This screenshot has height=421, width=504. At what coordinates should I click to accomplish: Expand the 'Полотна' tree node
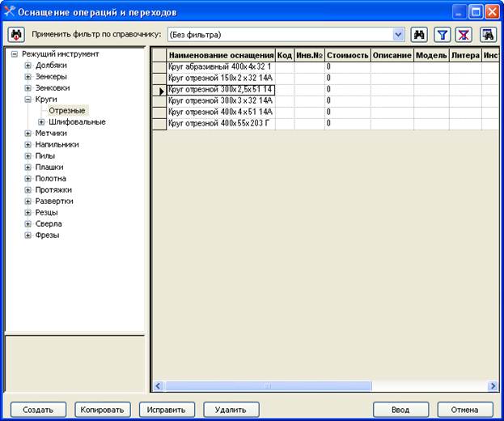coord(28,178)
